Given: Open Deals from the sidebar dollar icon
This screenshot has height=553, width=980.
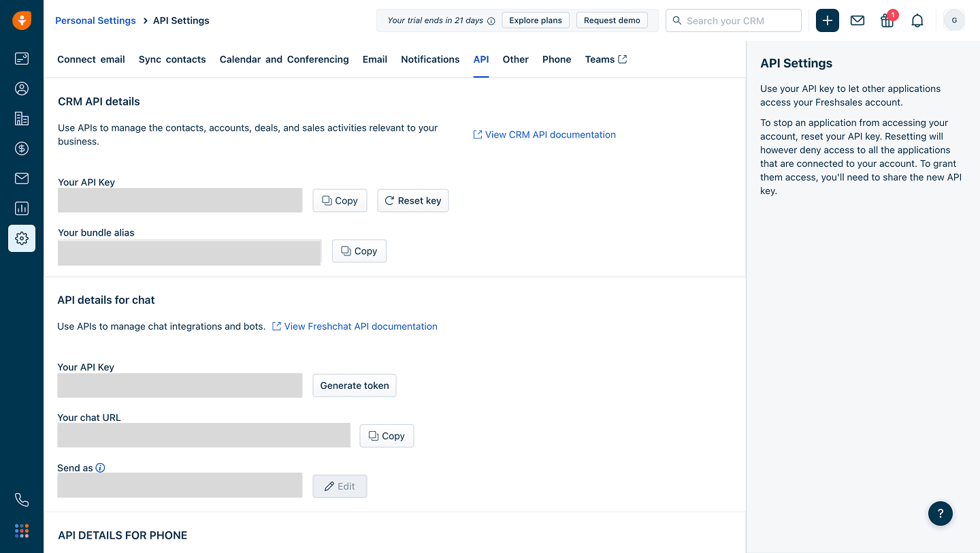Looking at the screenshot, I should tap(22, 148).
